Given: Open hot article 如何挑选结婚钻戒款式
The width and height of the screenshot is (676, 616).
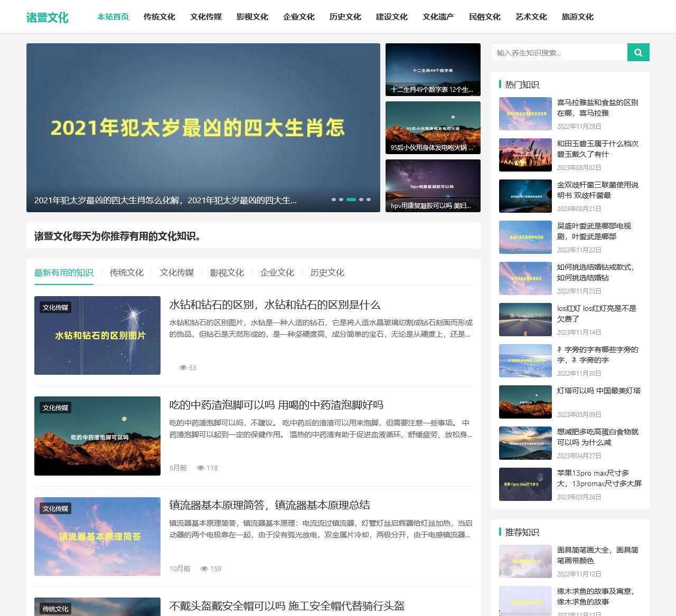Looking at the screenshot, I should coord(596,272).
